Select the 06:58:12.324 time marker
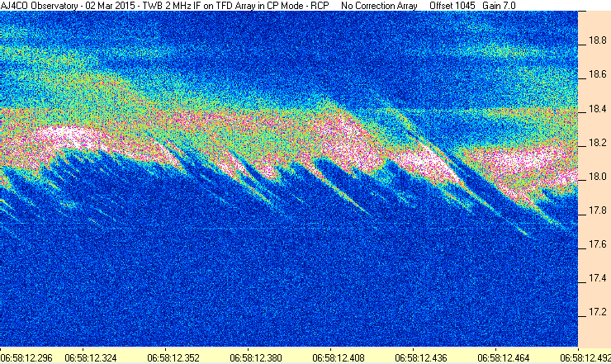The height and width of the screenshot is (364, 611). click(90, 357)
